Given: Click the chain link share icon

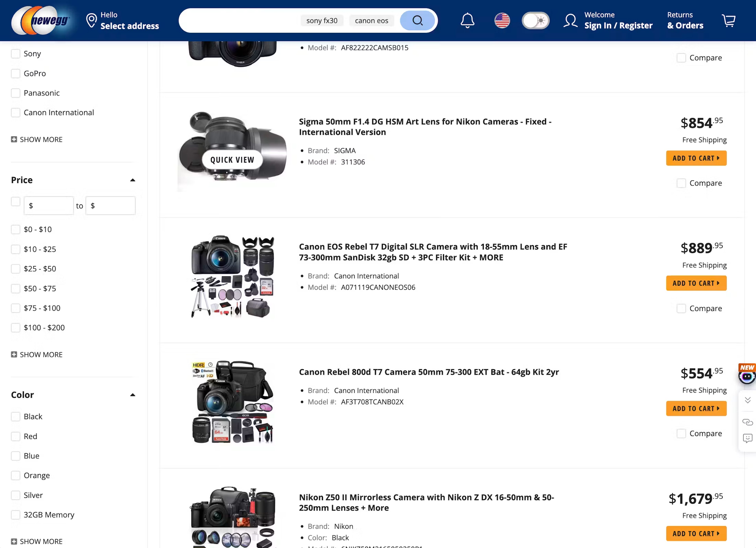Looking at the screenshot, I should pyautogui.click(x=748, y=422).
